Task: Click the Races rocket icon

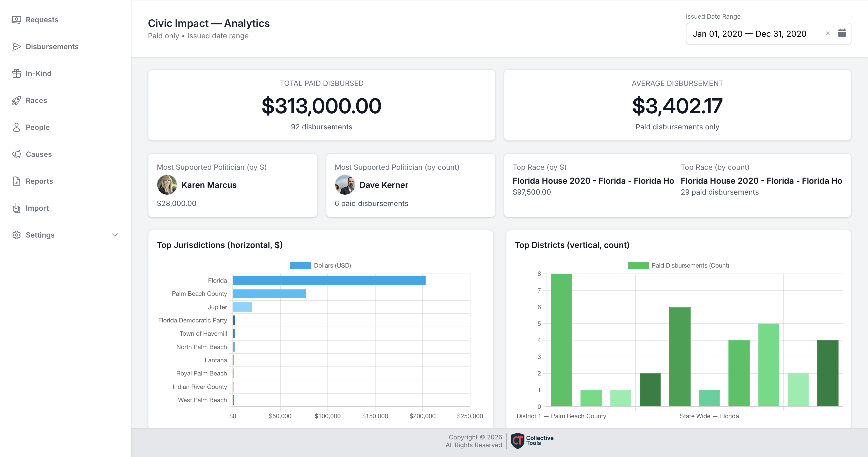Action: coord(16,100)
